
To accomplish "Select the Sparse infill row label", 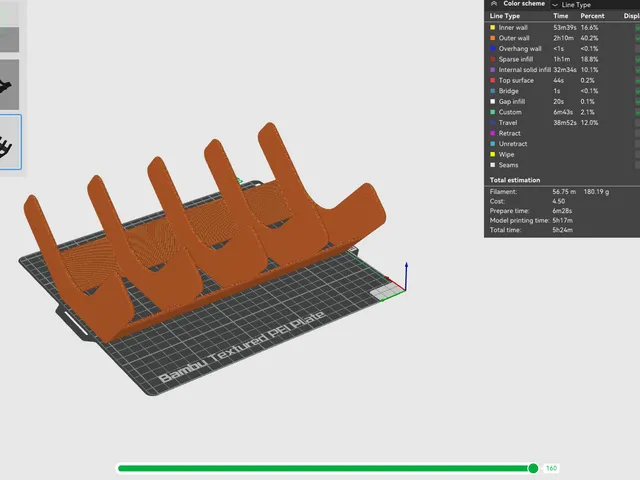I will tap(516, 59).
